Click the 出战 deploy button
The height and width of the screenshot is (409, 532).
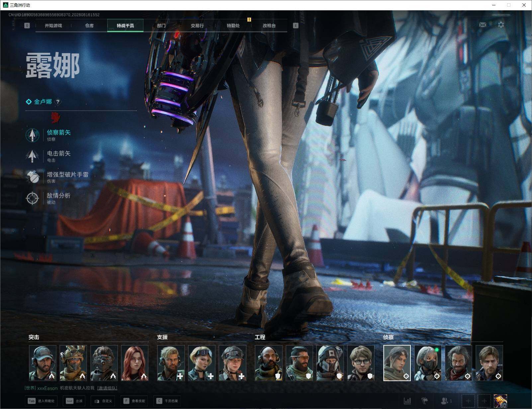[74, 401]
